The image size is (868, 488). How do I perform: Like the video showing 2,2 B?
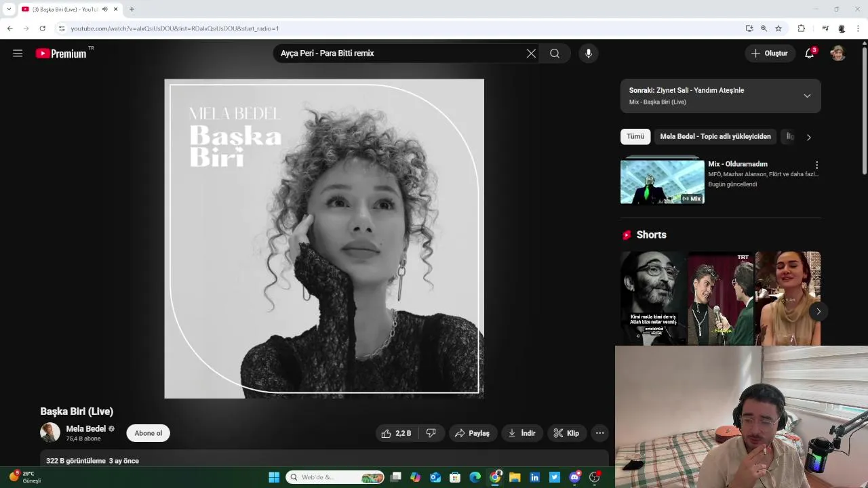pos(397,433)
